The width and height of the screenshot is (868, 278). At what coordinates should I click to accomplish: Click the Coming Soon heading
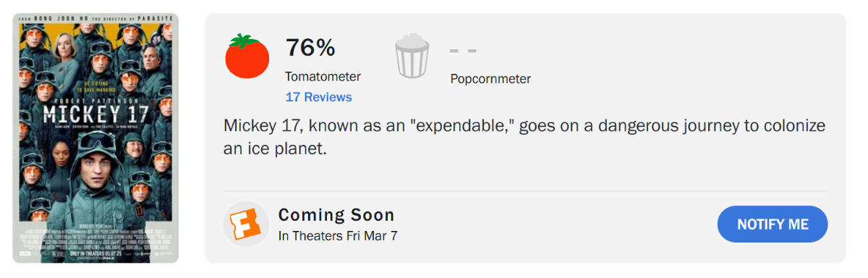point(336,215)
